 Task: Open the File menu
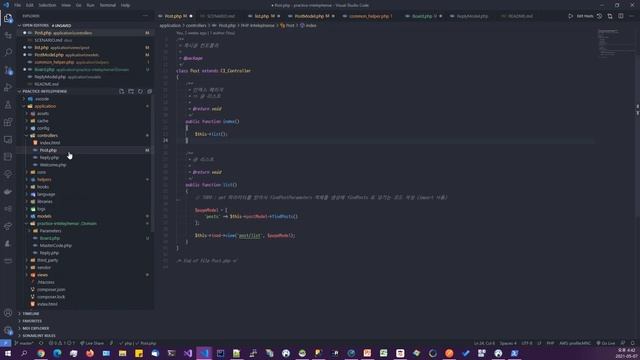(18, 5)
